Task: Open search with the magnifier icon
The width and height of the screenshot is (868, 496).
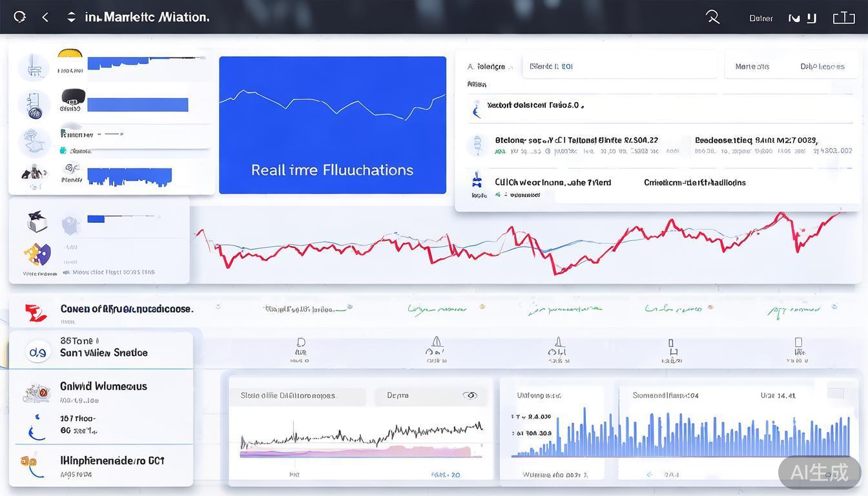Action: point(712,17)
